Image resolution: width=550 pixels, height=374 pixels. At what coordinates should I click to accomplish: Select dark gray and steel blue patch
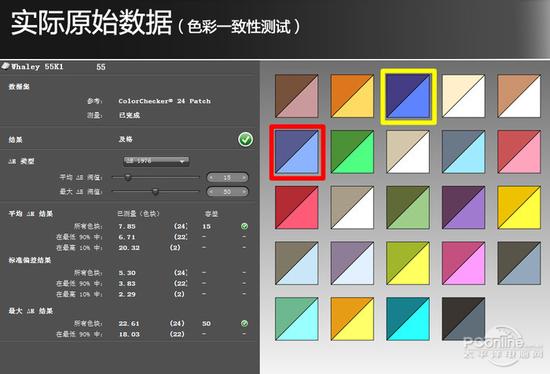519,263
